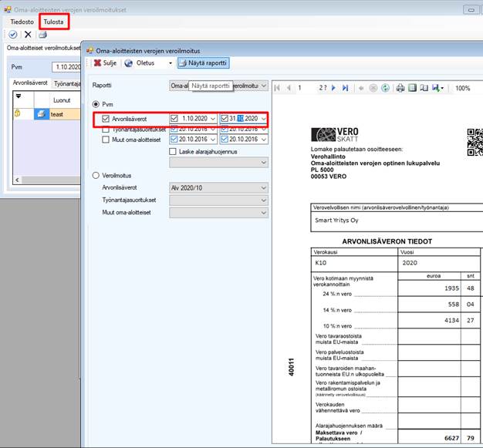Click the Näytä raportti button
This screenshot has width=483, height=448.
[x=202, y=63]
